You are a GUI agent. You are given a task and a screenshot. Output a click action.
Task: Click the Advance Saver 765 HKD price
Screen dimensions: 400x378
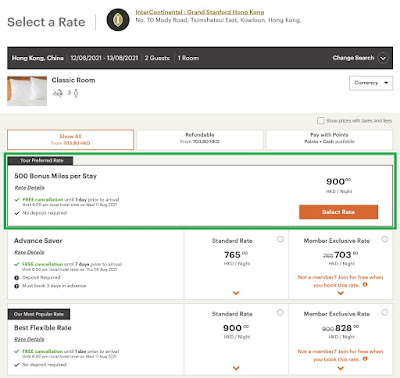click(236, 255)
